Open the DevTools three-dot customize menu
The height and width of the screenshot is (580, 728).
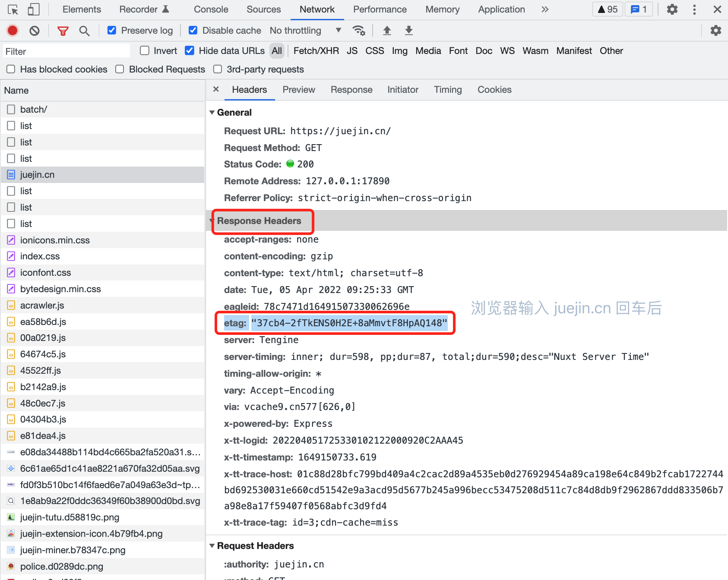pyautogui.click(x=694, y=9)
